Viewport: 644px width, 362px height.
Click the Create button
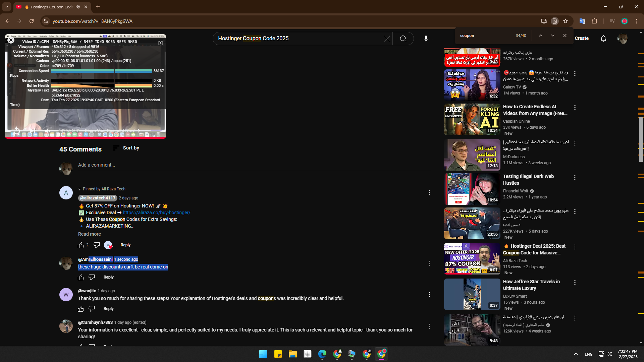pyautogui.click(x=582, y=39)
